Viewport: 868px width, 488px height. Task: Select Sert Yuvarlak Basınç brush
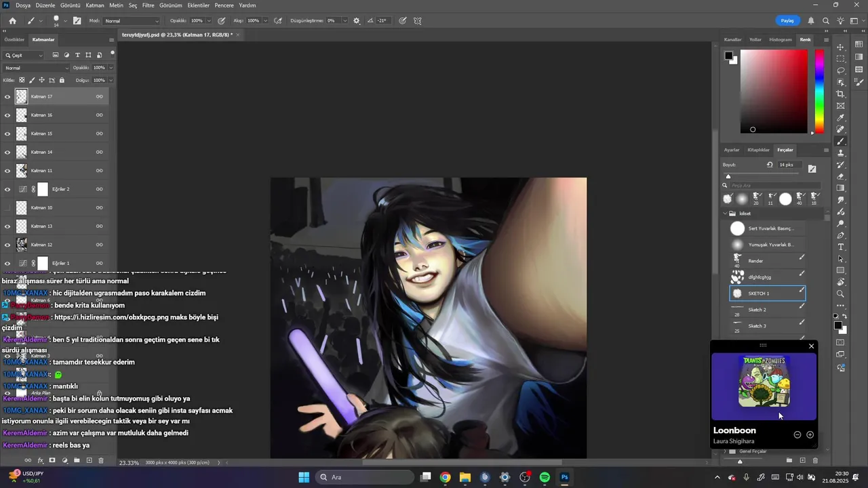pos(768,228)
